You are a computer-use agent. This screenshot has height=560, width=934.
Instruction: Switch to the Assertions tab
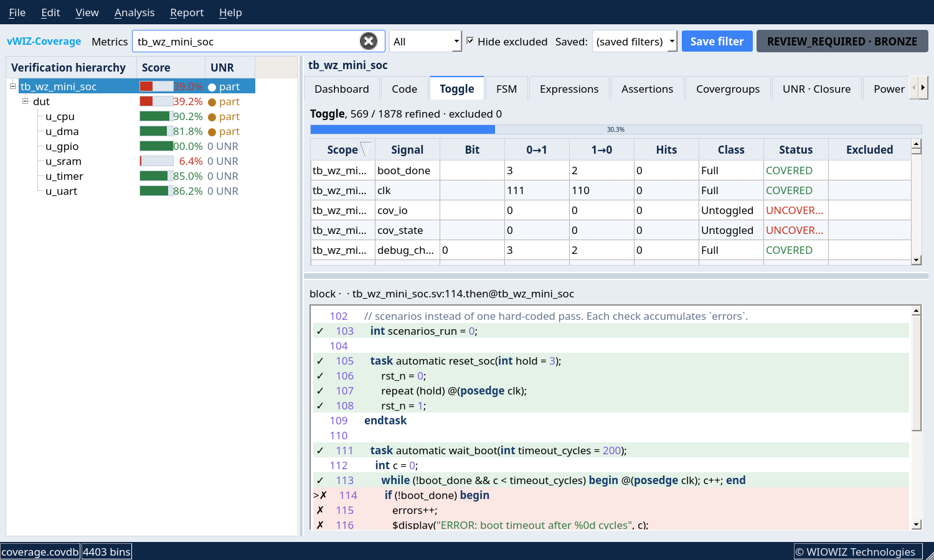click(x=647, y=88)
